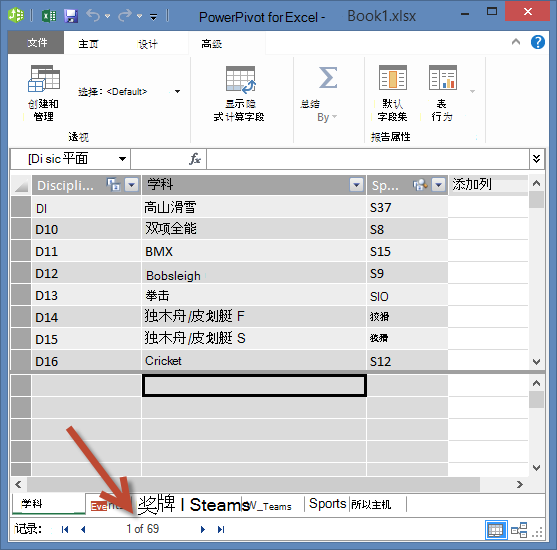Click calculation area scroll down arrow
This screenshot has height=550, width=557.
point(536,468)
